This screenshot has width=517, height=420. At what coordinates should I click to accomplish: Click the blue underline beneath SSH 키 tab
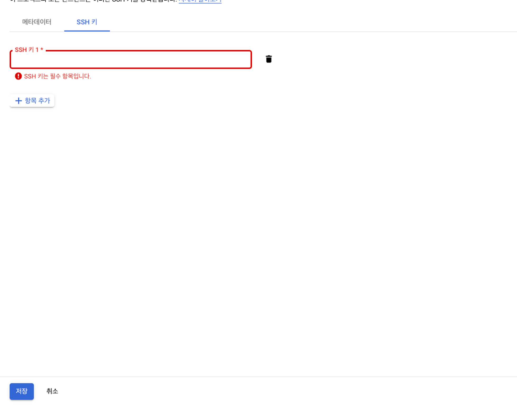[87, 31]
